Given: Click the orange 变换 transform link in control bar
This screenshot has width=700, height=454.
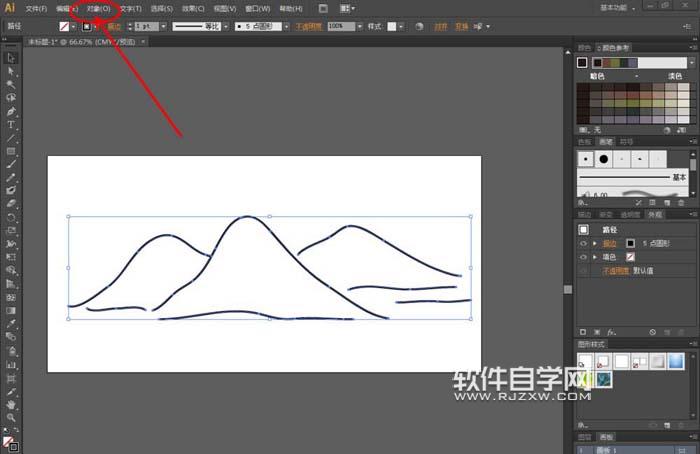Looking at the screenshot, I should click(461, 27).
